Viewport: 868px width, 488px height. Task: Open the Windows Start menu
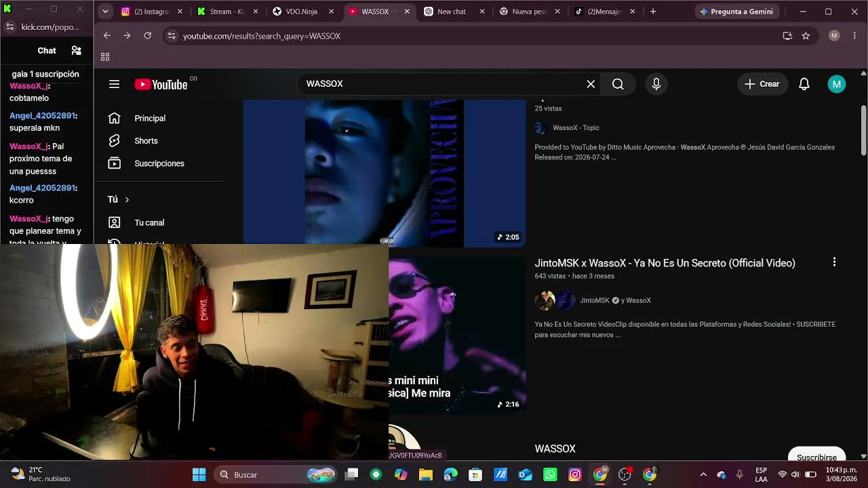click(x=199, y=474)
